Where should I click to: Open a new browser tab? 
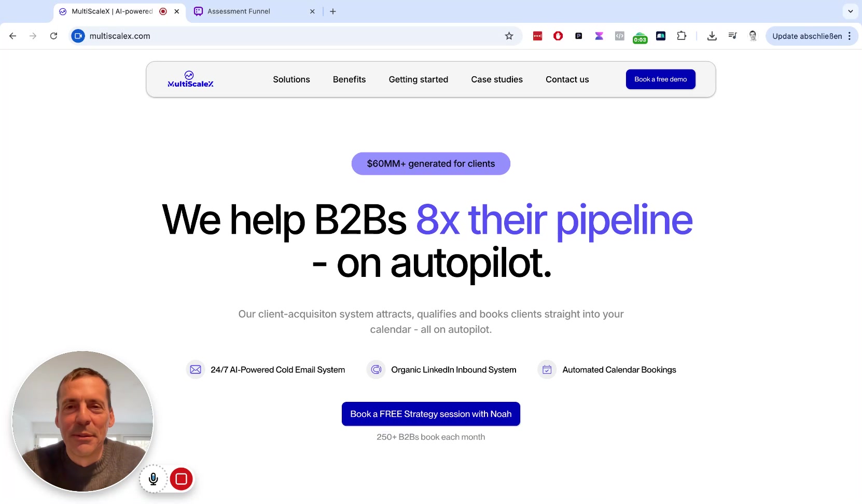(x=333, y=11)
